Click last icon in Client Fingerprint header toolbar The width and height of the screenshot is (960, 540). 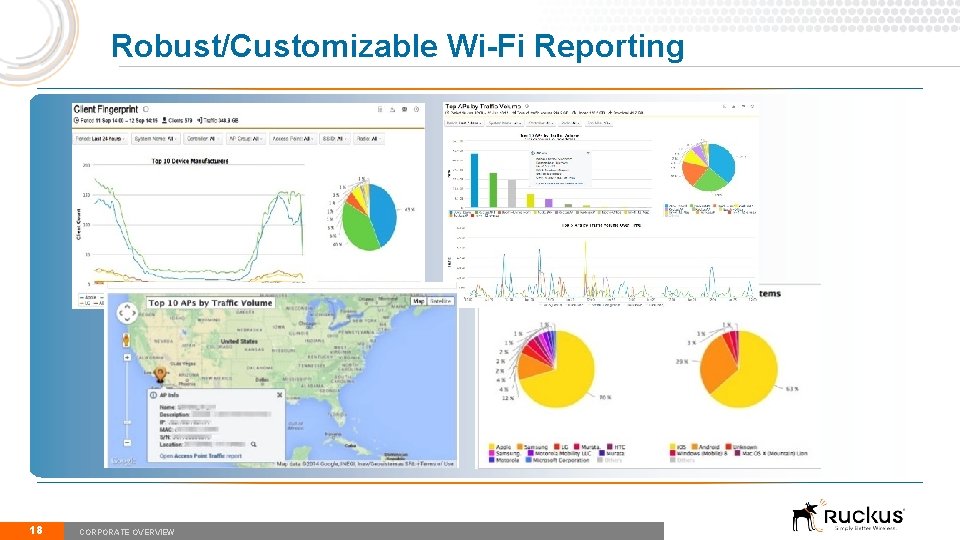click(416, 110)
